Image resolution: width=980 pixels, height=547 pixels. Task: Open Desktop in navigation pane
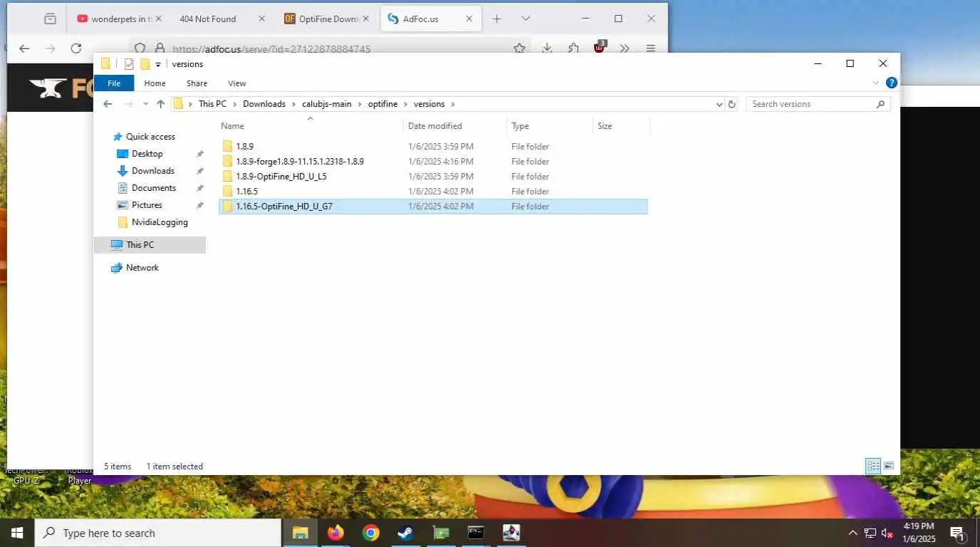point(147,154)
